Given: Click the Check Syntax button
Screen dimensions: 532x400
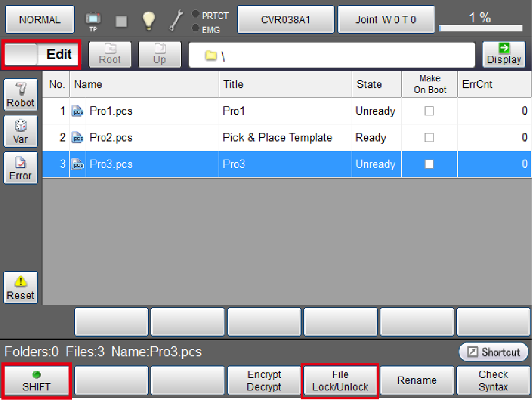Looking at the screenshot, I should point(493,381).
